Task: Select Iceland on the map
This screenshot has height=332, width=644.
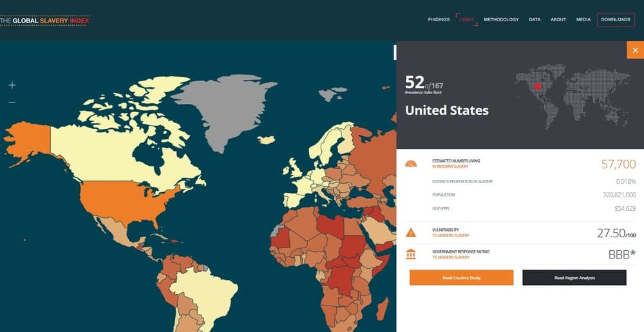Action: pyautogui.click(x=266, y=140)
